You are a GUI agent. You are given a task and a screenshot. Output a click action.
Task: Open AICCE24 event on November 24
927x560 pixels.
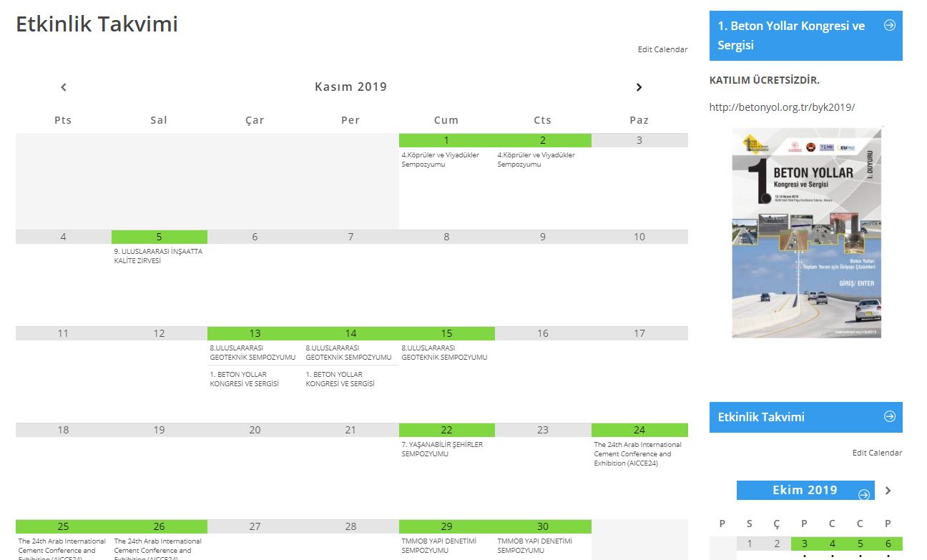pos(638,453)
